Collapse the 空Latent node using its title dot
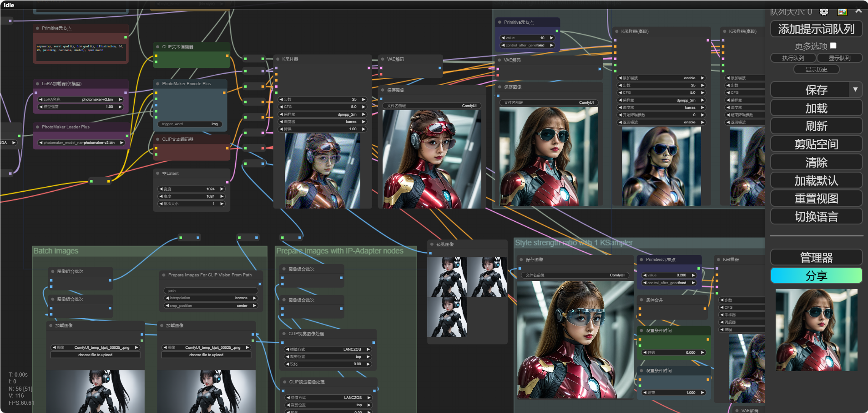 158,173
